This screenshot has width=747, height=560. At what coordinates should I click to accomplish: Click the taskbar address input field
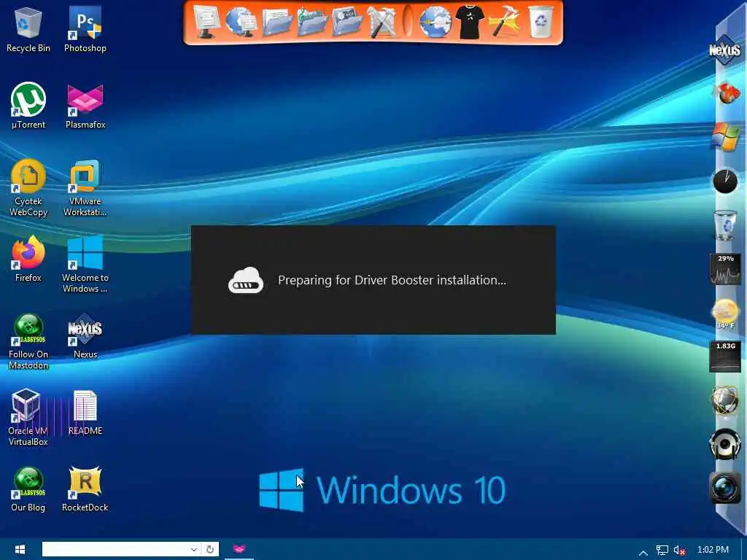115,549
